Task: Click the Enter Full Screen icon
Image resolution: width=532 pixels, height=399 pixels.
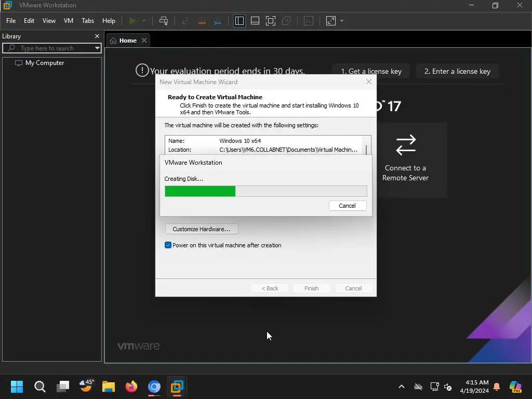Action: coord(270,21)
